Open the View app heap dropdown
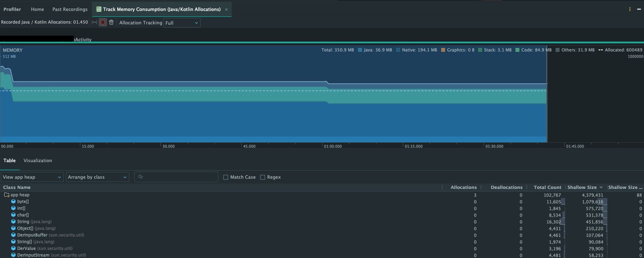 [32, 177]
